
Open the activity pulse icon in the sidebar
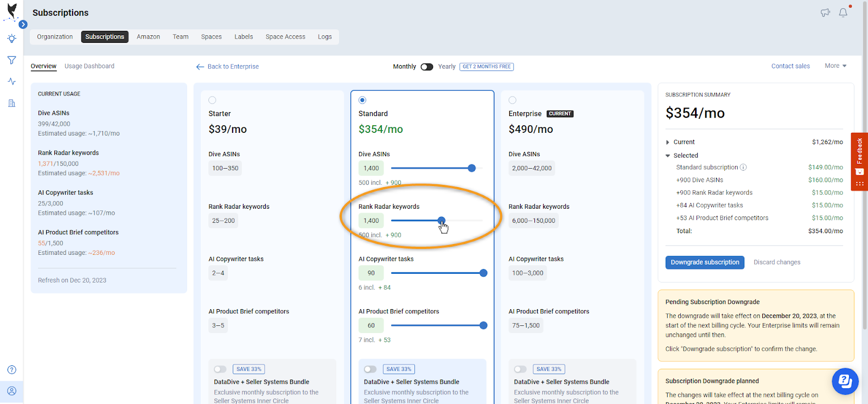click(11, 81)
